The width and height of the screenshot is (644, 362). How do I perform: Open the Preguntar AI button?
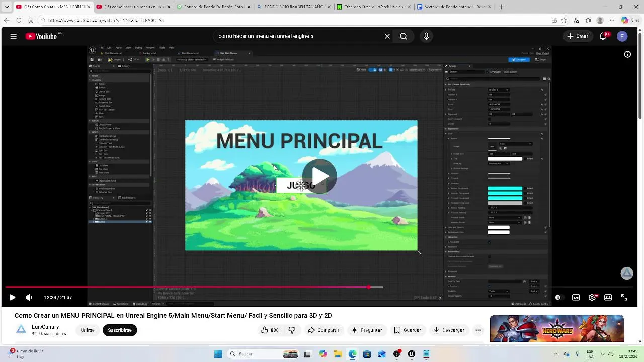367,330
